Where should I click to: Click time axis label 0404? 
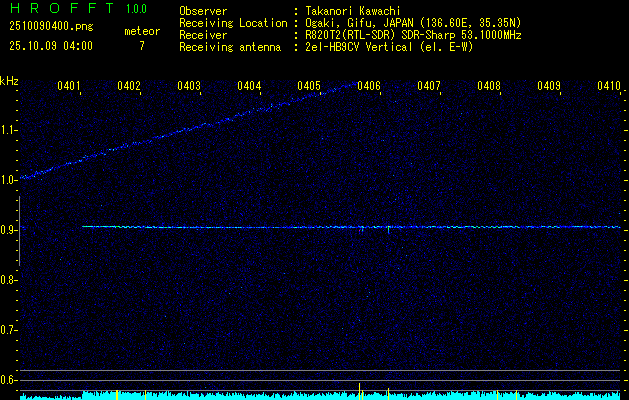(x=249, y=85)
